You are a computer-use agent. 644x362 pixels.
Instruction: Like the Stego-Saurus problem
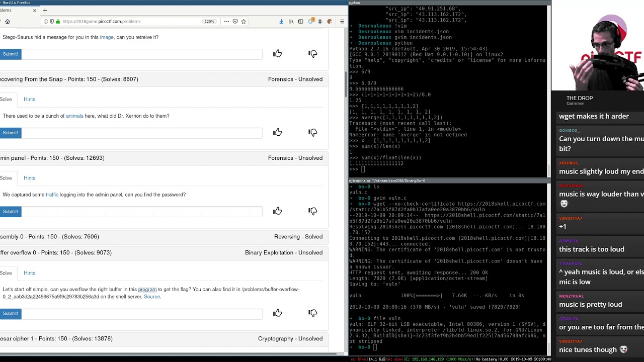(278, 54)
